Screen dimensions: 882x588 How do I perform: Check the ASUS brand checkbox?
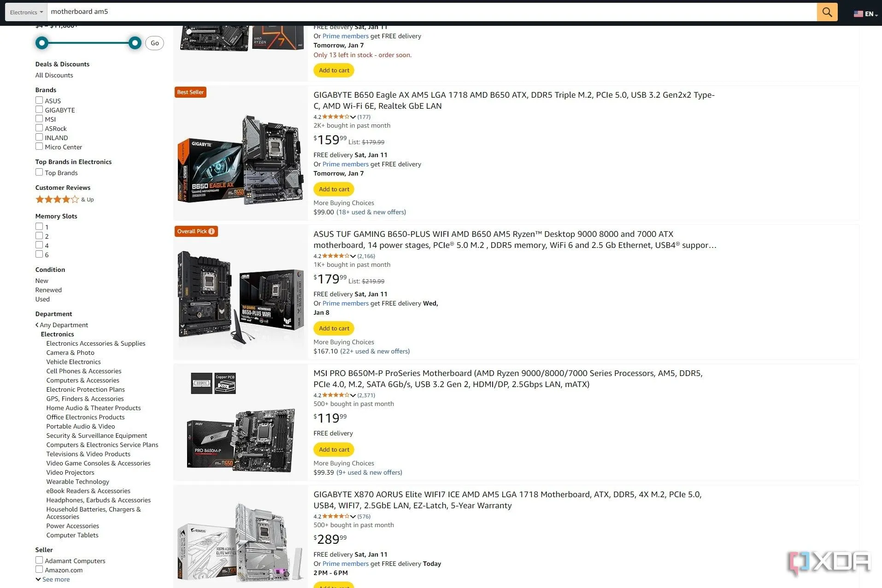pyautogui.click(x=39, y=100)
